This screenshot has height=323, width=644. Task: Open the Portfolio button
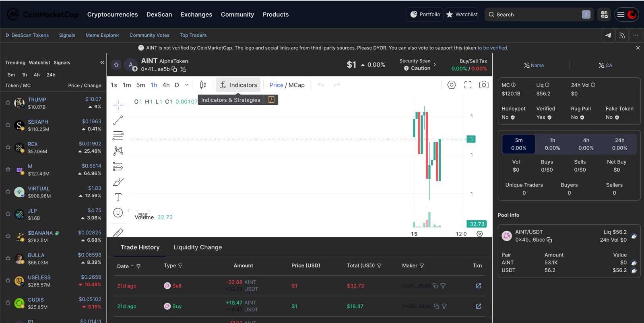tap(425, 14)
